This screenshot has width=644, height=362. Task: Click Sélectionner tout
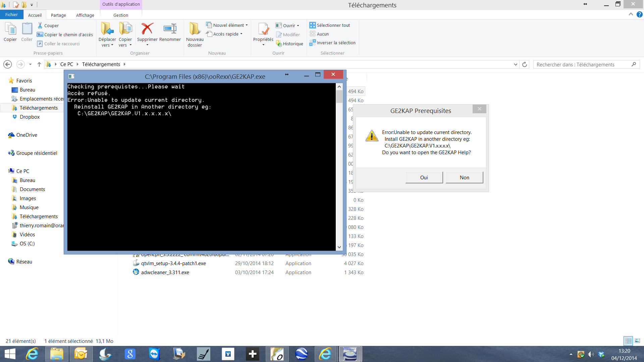[330, 25]
